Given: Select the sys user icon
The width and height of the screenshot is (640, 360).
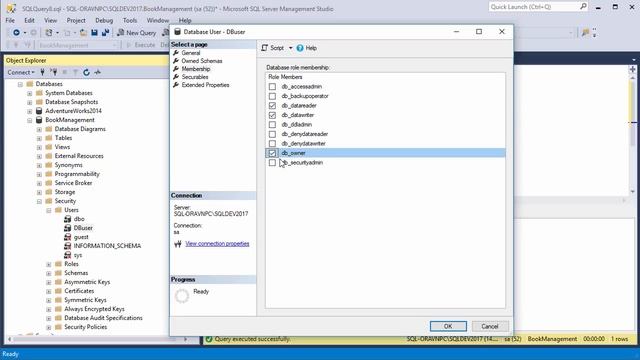Looking at the screenshot, I should (x=68, y=255).
